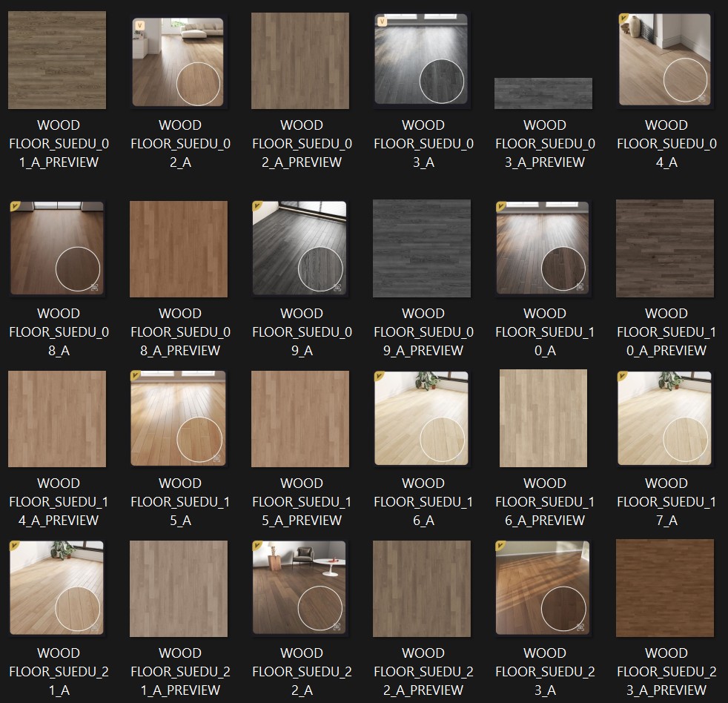Screen dimensions: 728x703
Task: Click the label WOOD FLOOR_SUEDU_23_A_PREVIEW
Action: [666, 672]
